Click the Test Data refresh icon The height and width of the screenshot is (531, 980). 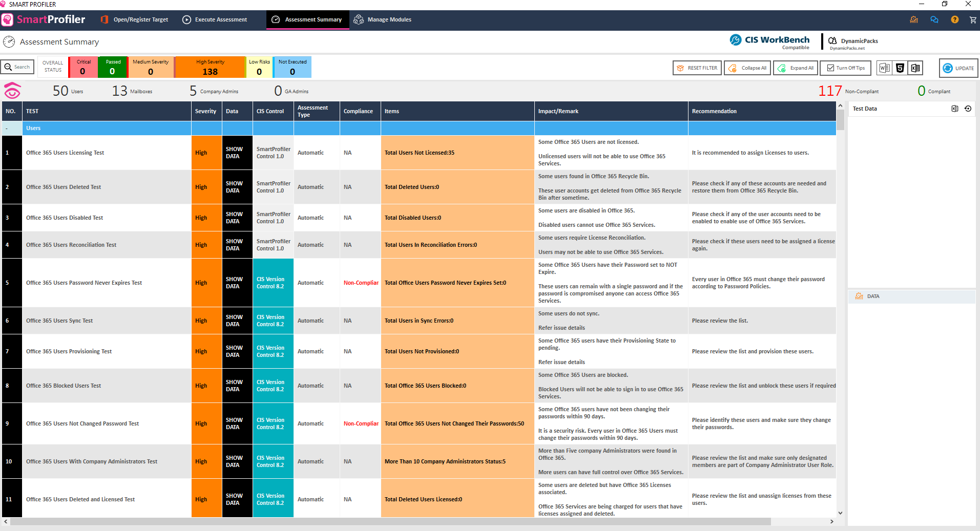tap(968, 109)
